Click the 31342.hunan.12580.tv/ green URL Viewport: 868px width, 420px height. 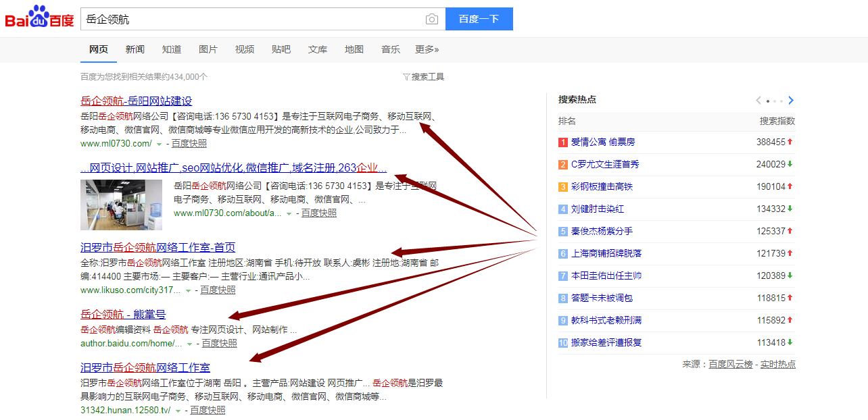tap(126, 411)
